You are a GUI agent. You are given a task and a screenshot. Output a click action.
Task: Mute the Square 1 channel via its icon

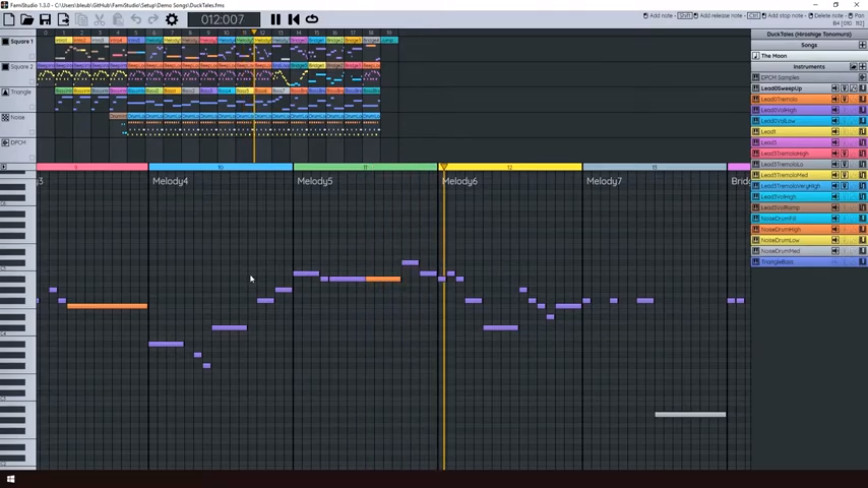pyautogui.click(x=6, y=41)
